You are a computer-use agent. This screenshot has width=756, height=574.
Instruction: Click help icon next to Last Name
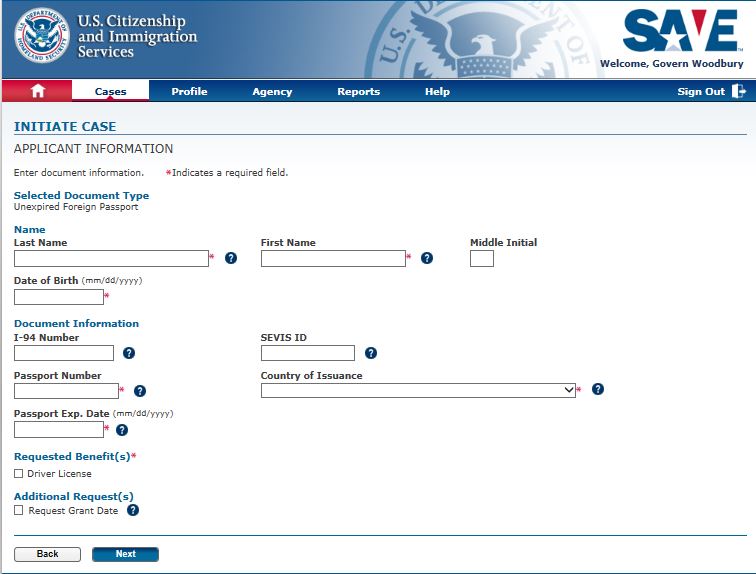coord(231,258)
